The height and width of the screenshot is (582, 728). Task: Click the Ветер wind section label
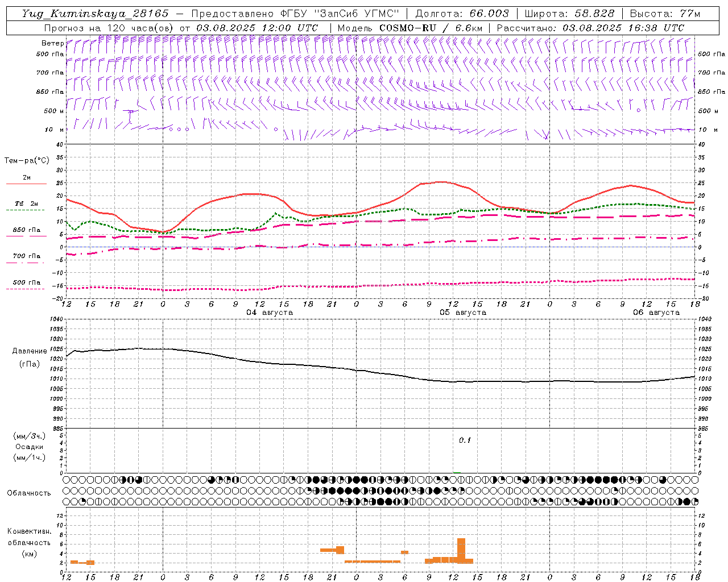[52, 43]
